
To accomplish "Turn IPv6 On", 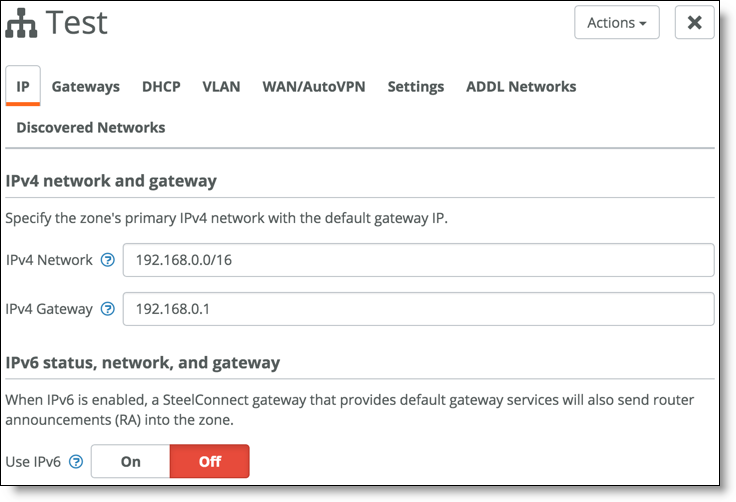I will [130, 462].
